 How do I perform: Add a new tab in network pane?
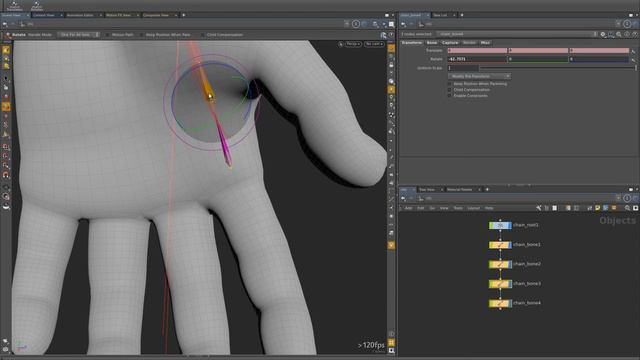click(487, 190)
